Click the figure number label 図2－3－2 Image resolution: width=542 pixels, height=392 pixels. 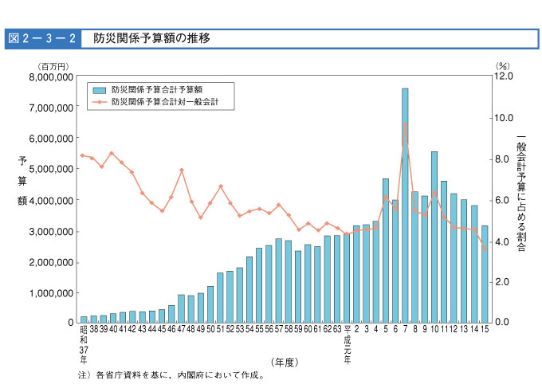42,38
